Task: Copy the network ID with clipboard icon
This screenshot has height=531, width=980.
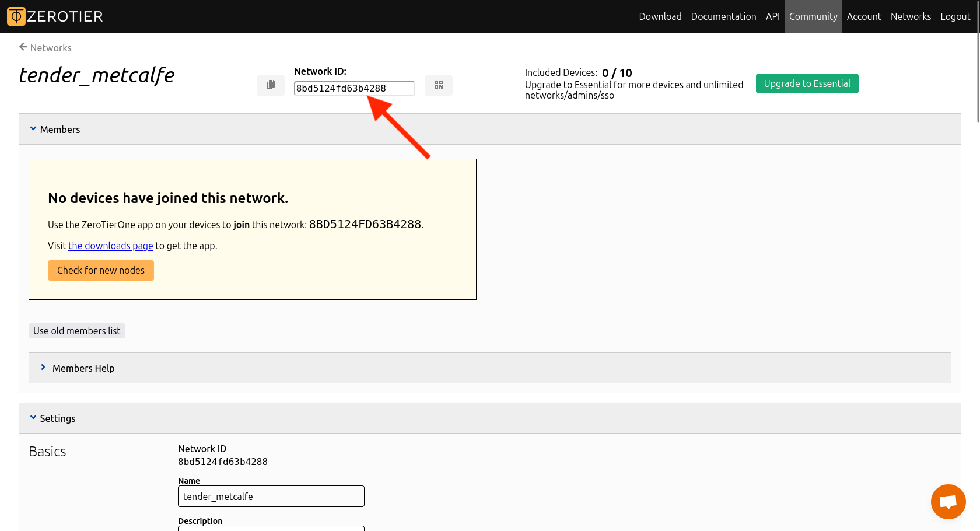Action: coord(271,85)
